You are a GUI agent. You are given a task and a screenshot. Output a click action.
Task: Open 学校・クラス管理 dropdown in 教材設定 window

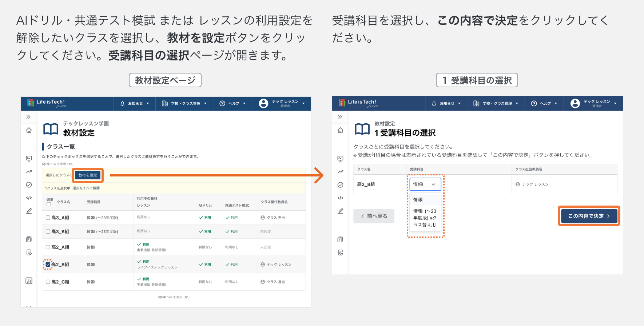point(184,104)
